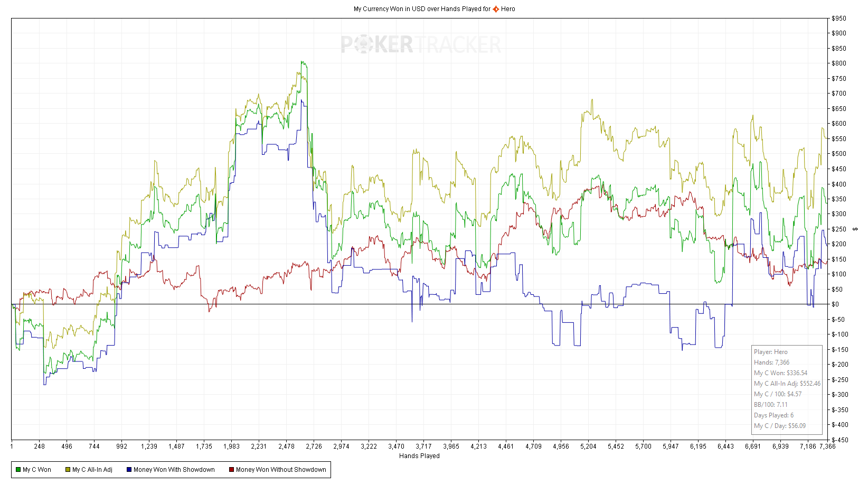The width and height of the screenshot is (868, 484).
Task: Click the green line's highest peak near $800
Action: (302, 61)
